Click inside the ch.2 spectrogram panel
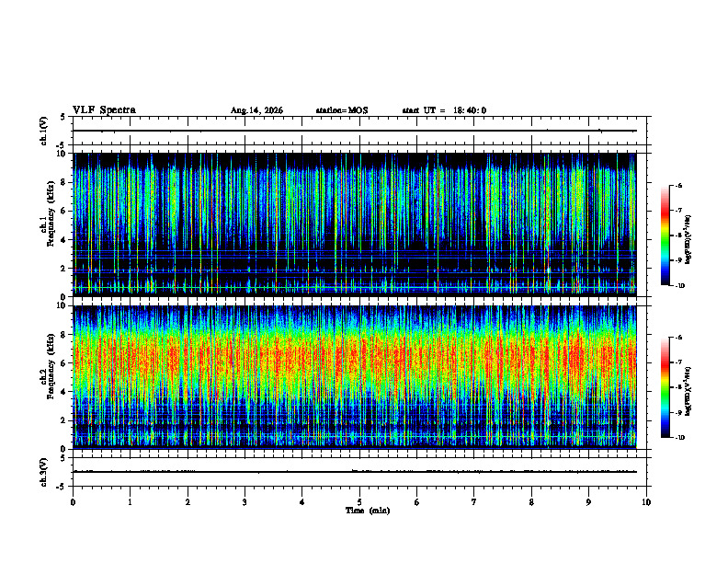 coord(354,377)
